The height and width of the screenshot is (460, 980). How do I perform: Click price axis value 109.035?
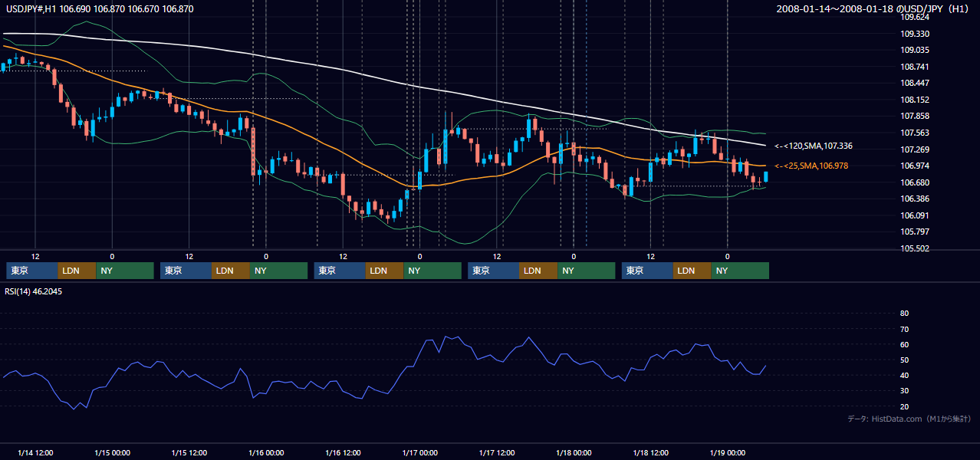pos(914,50)
